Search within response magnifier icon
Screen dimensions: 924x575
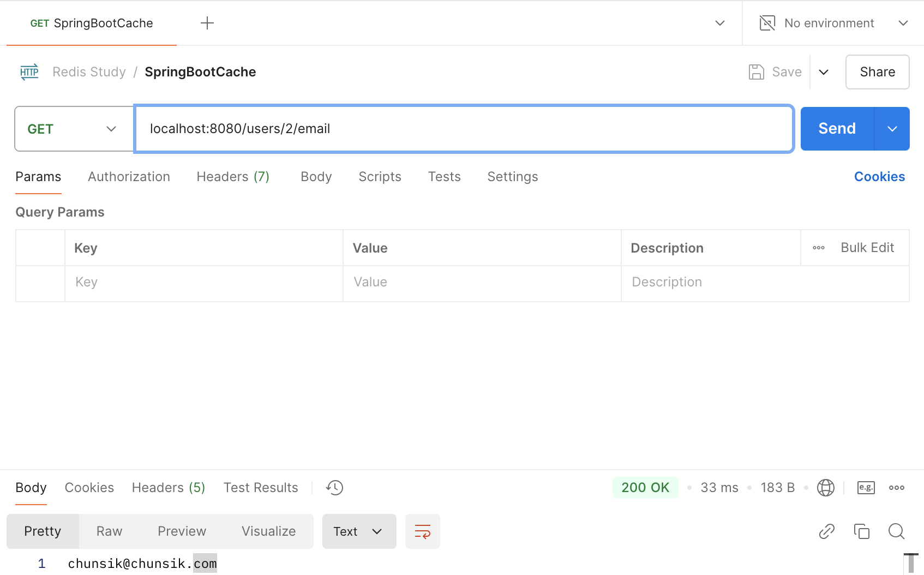coord(897,531)
